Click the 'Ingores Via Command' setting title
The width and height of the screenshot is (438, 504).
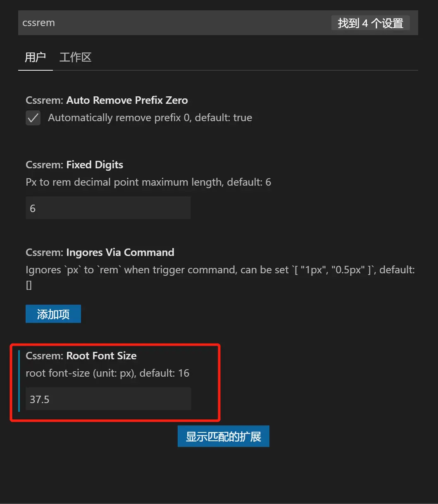tap(120, 253)
